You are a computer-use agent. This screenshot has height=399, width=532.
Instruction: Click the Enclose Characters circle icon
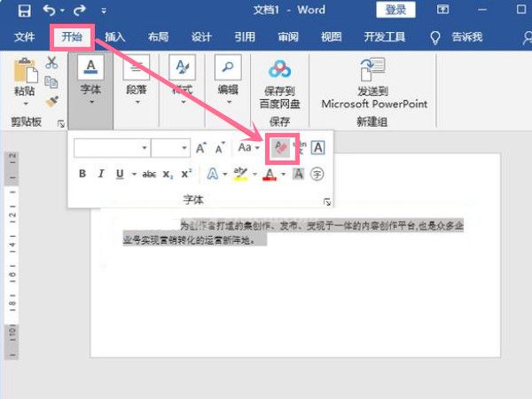(x=317, y=174)
